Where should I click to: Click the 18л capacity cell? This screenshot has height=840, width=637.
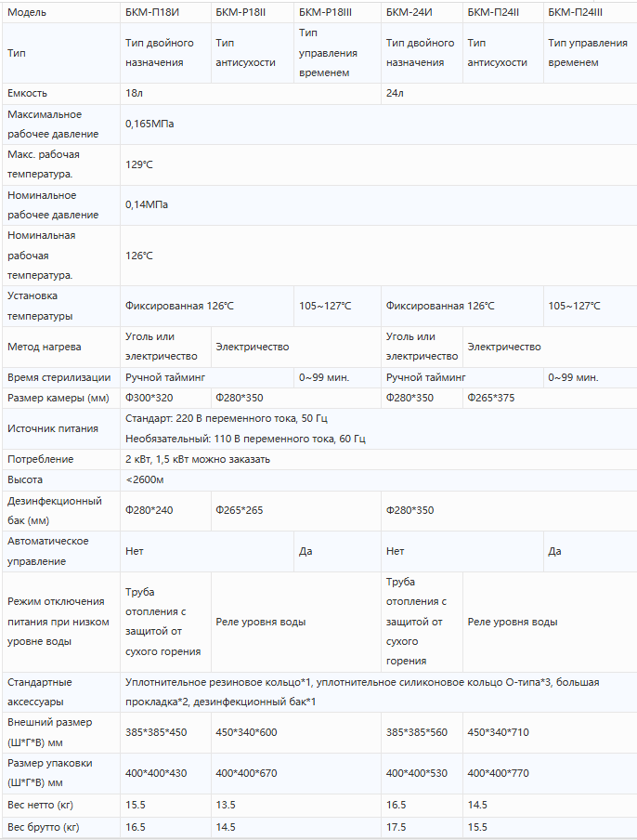pos(134,94)
